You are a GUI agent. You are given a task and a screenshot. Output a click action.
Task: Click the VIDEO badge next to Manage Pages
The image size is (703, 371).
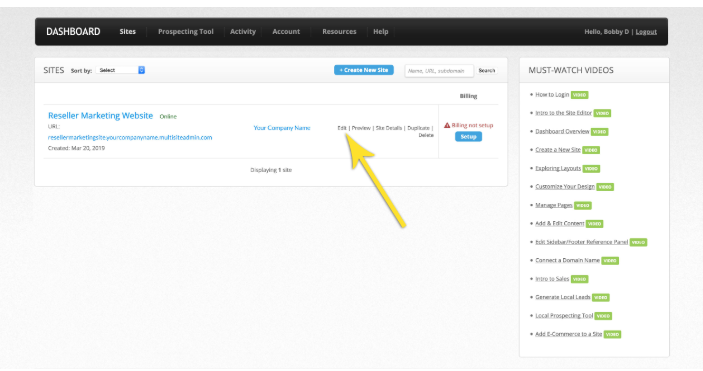click(583, 205)
